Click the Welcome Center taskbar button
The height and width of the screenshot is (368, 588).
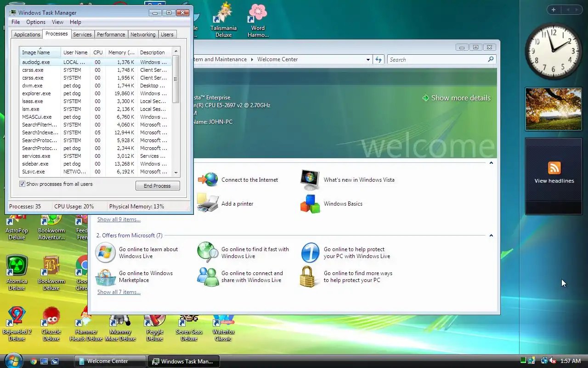[x=110, y=361]
